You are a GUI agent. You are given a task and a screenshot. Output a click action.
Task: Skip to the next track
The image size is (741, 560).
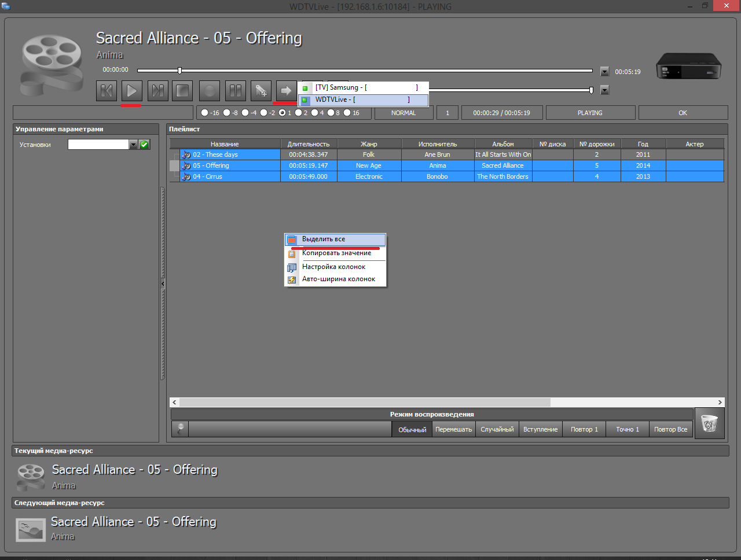(157, 91)
